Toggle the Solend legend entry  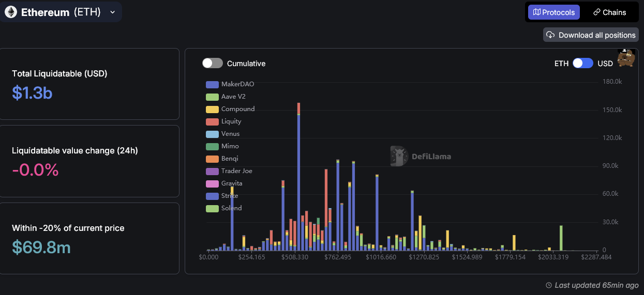224,208
